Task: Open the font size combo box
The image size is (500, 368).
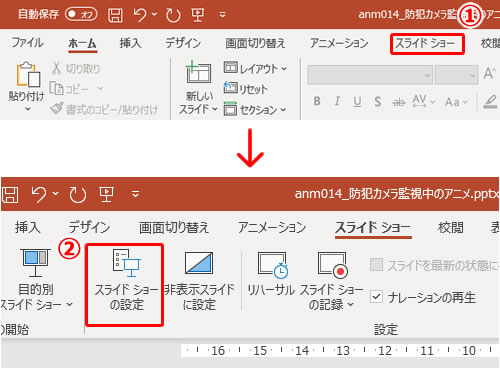Action: tap(456, 75)
